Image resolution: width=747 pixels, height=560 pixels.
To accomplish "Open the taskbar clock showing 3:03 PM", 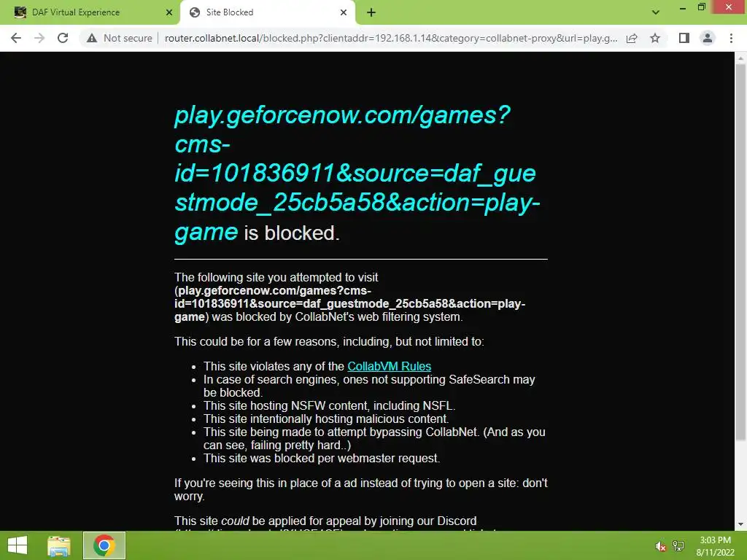I will tap(715, 546).
